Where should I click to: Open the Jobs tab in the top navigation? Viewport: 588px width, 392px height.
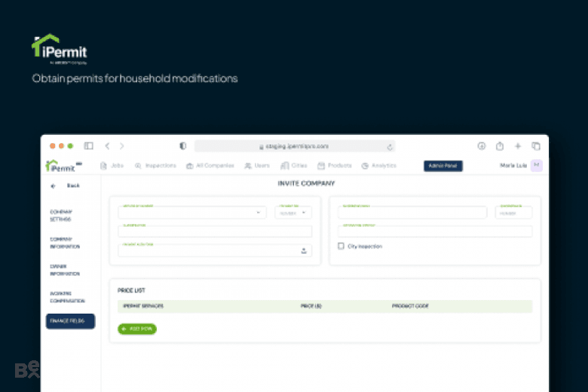[x=112, y=165]
